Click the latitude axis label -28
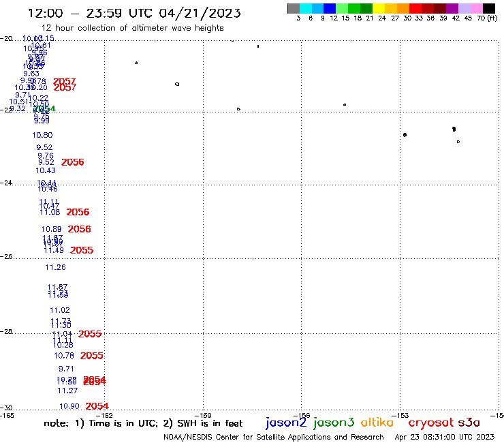This screenshot has width=504, height=443. 6,331
